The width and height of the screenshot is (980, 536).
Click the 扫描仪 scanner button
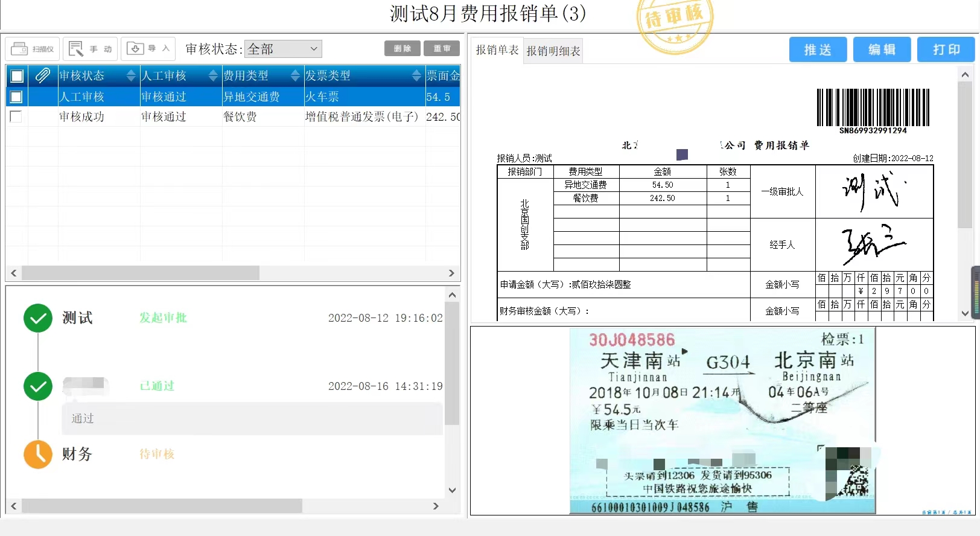(x=33, y=49)
